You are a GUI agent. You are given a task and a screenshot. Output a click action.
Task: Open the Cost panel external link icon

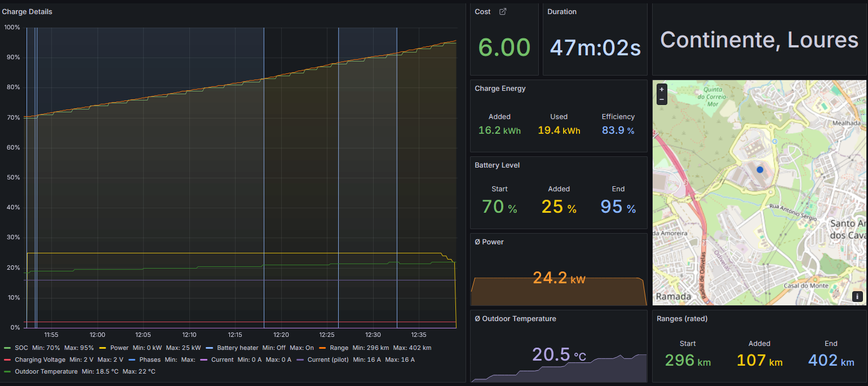[503, 11]
